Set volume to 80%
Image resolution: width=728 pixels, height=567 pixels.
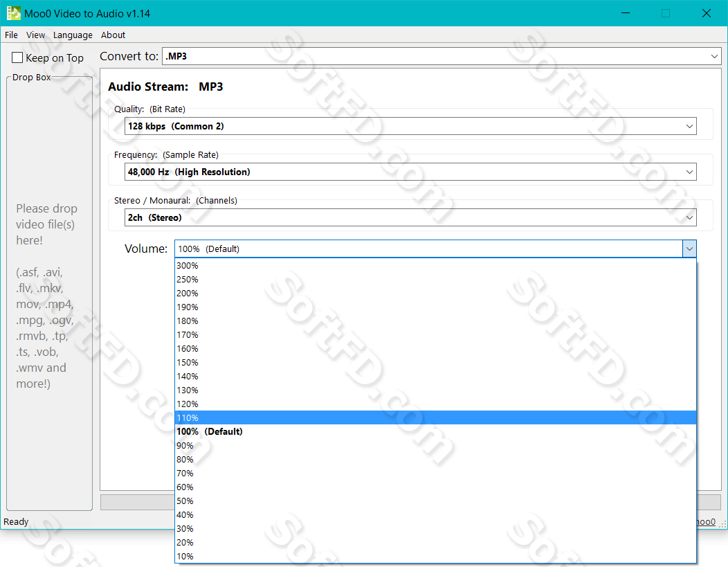[435, 459]
